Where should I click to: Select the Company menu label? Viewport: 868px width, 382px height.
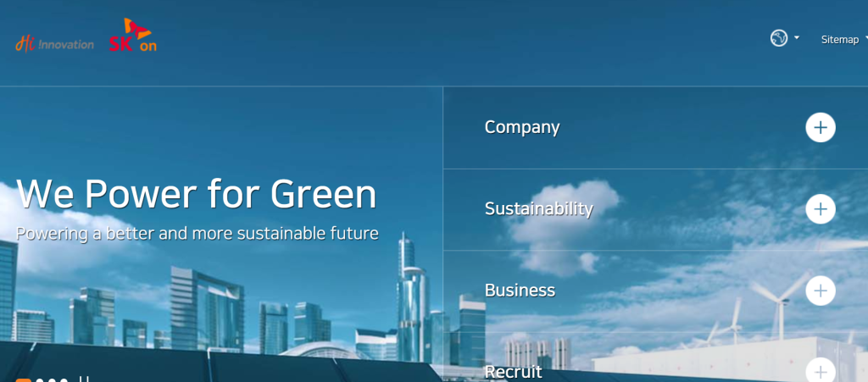(x=522, y=127)
